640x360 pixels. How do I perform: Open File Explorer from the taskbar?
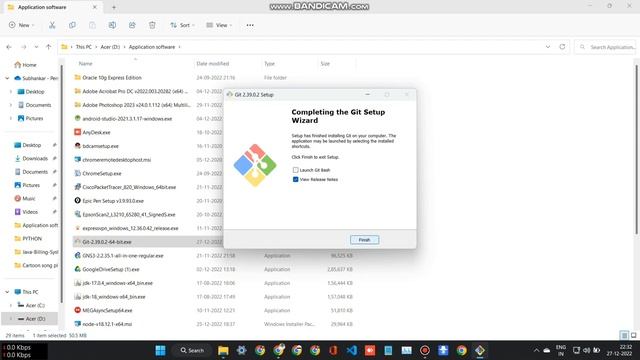[223, 350]
